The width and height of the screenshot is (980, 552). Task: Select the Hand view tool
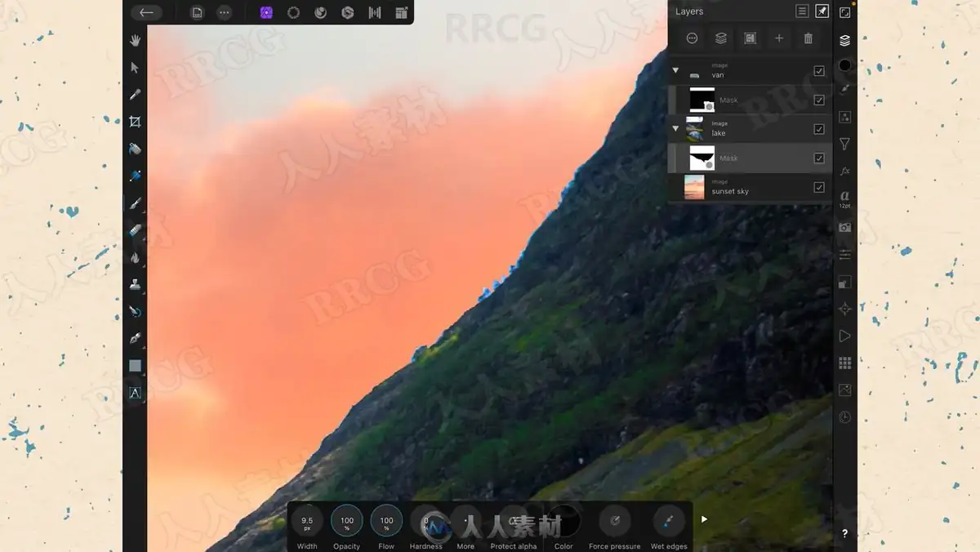click(135, 40)
